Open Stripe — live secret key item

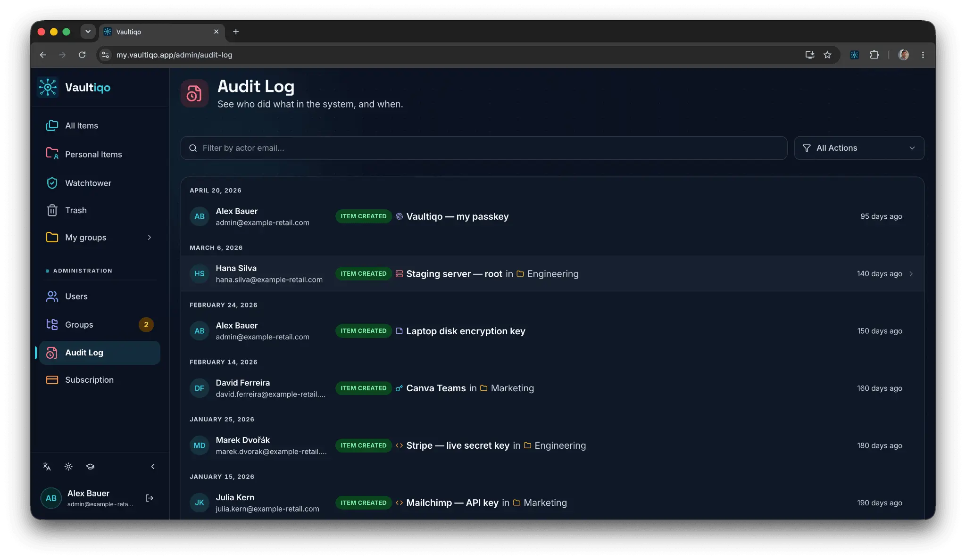click(x=458, y=445)
